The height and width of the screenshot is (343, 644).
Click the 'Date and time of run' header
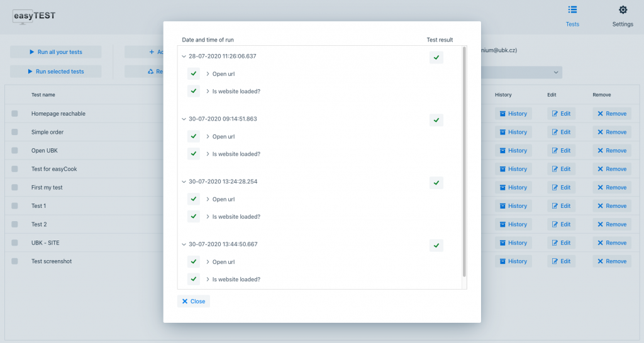(208, 40)
